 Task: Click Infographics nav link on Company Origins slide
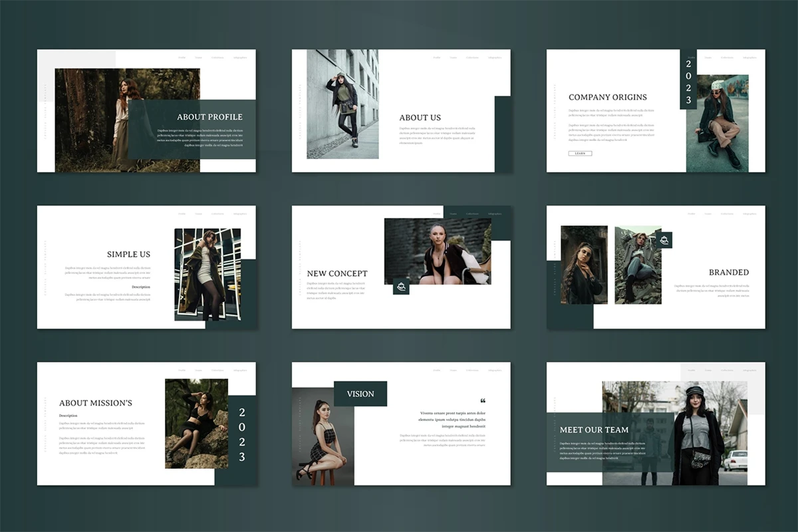coord(749,57)
